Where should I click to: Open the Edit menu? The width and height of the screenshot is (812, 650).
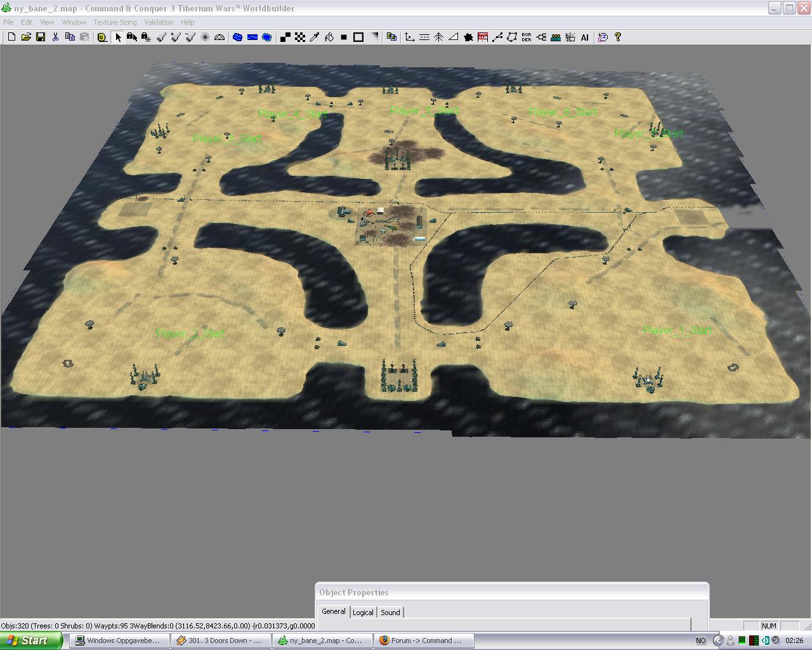[27, 22]
